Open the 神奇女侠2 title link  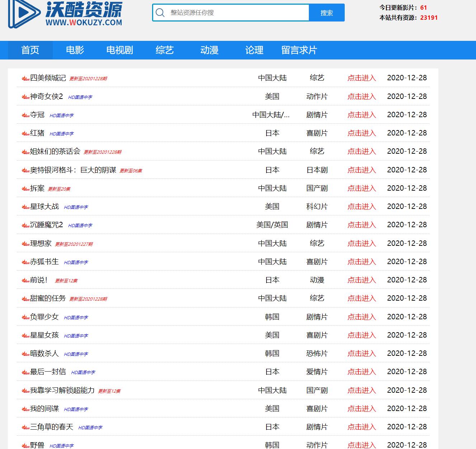click(47, 96)
